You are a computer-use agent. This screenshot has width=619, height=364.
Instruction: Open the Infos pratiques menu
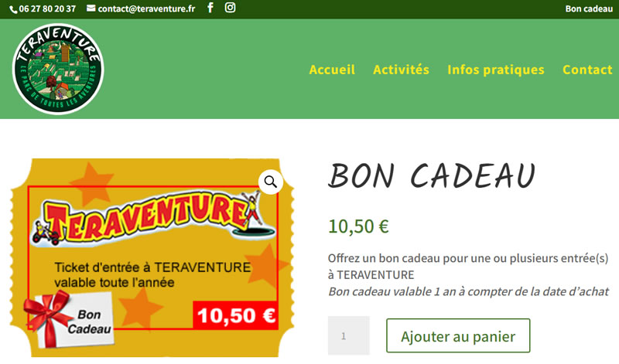pos(496,70)
